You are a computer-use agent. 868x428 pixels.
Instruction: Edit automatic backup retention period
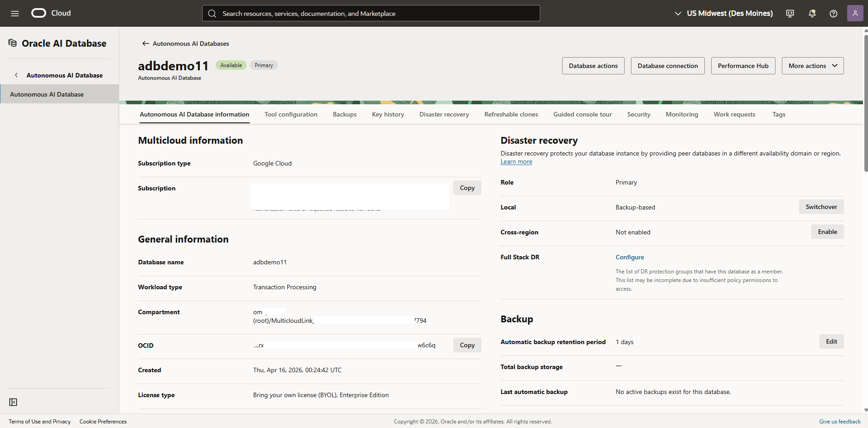832,341
